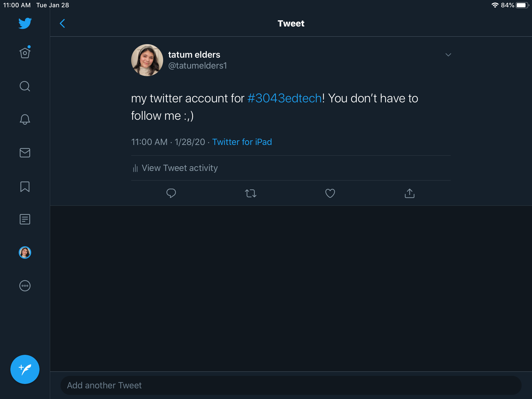Open the More options circle icon
The image size is (532, 399).
click(25, 286)
